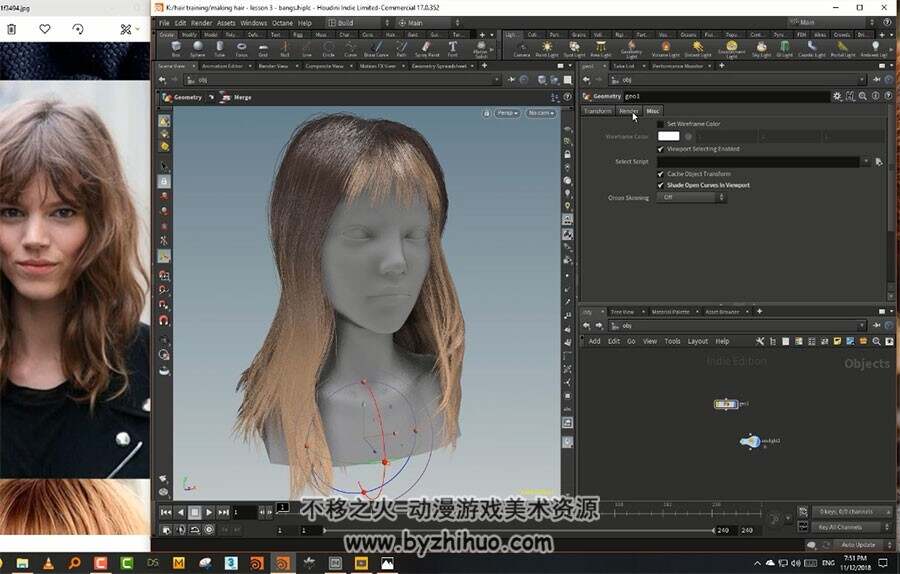Screen dimensions: 900x574
Task: Open the Main radial menu dropdown
Action: pos(429,23)
